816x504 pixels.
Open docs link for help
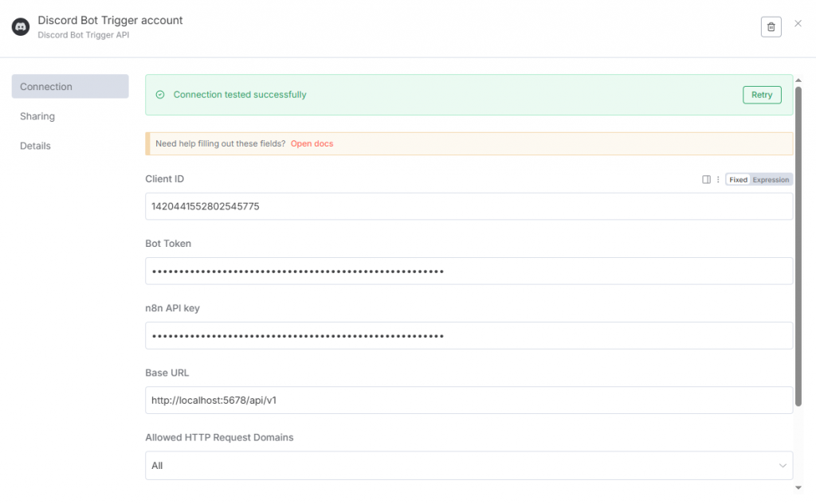click(x=312, y=143)
